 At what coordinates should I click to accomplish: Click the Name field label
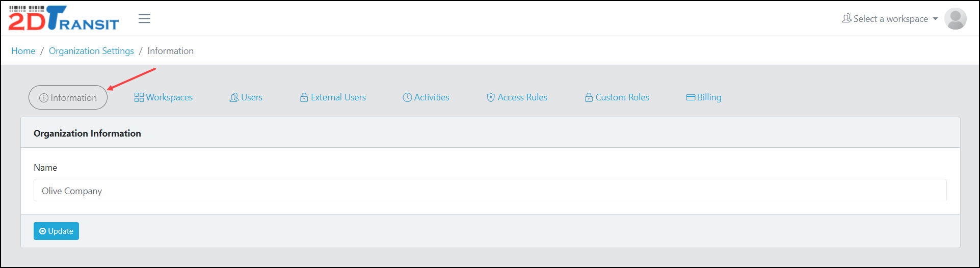point(45,168)
